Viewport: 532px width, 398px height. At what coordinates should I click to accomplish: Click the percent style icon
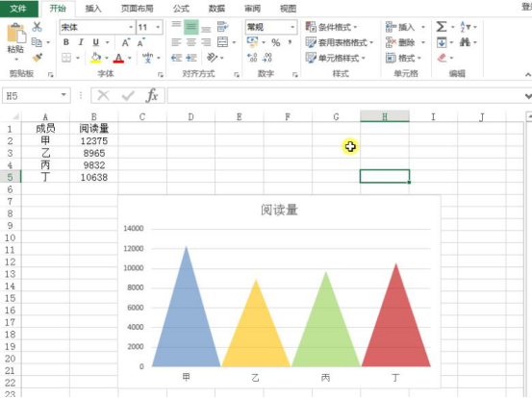(275, 42)
